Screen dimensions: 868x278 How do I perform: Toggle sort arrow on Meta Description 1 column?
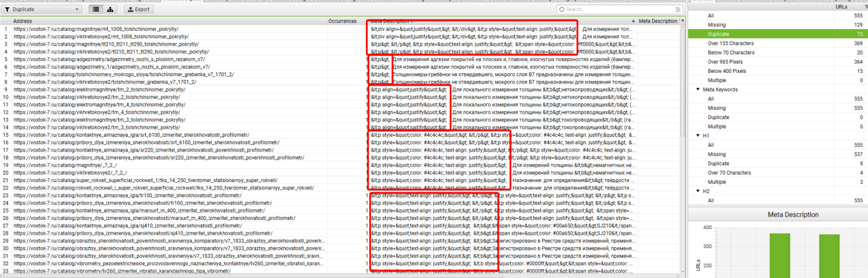[x=633, y=21]
